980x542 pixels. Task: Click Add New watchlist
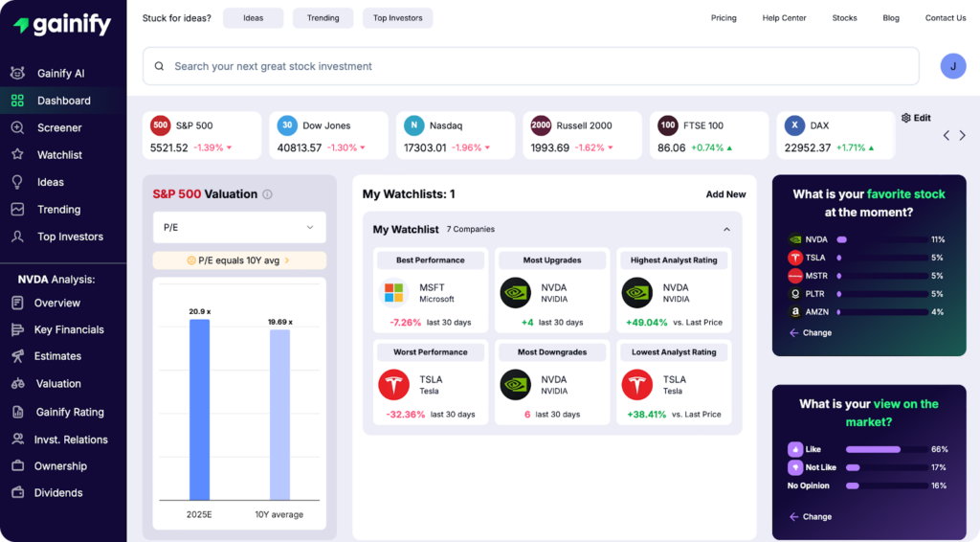725,194
